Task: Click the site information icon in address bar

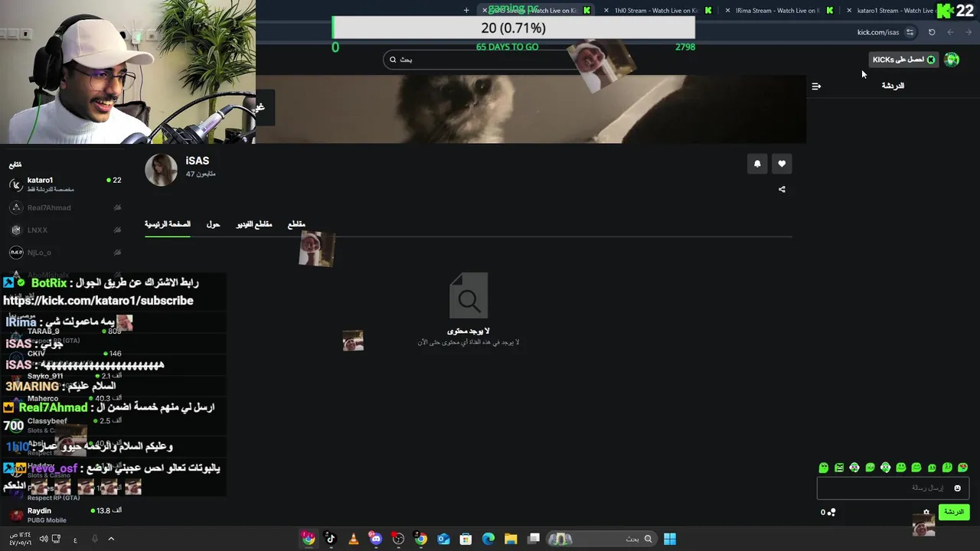Action: 910,32
